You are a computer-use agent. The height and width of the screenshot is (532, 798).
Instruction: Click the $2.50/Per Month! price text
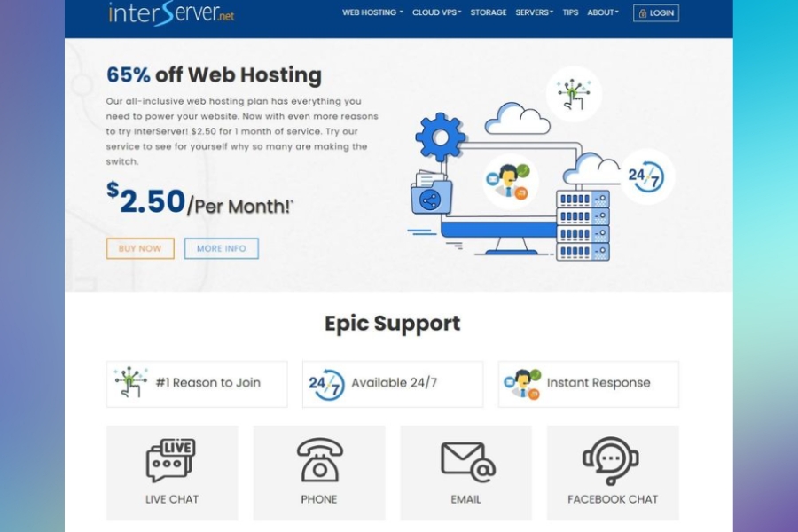point(199,199)
